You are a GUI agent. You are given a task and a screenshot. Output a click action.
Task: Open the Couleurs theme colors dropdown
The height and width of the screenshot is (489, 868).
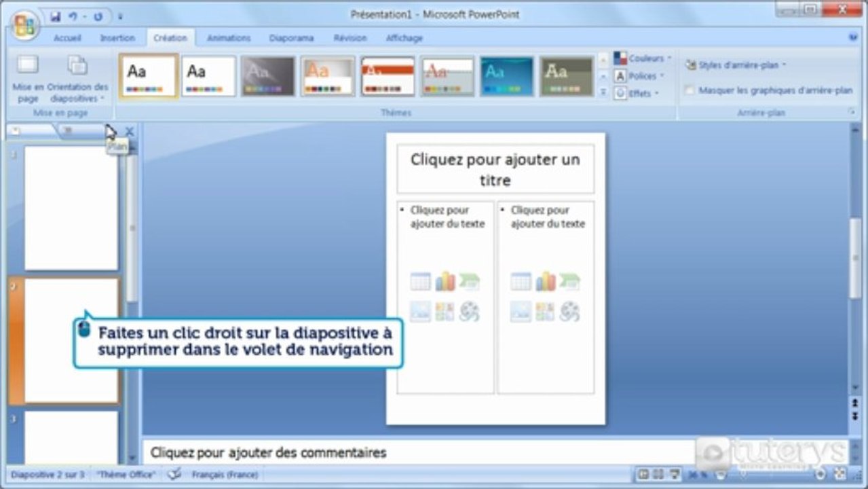click(x=642, y=58)
